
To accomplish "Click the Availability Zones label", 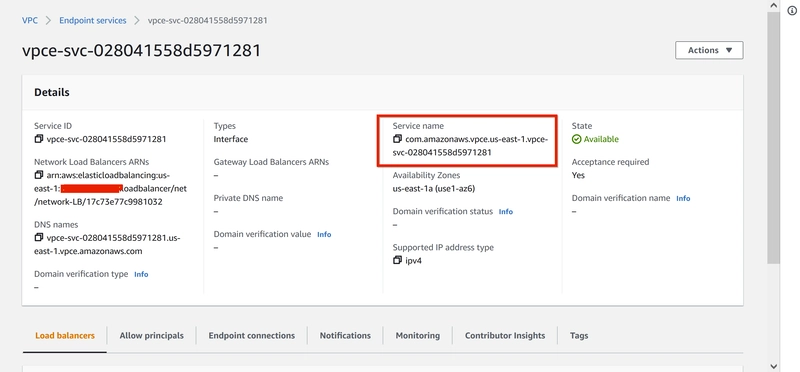I will click(x=427, y=176).
